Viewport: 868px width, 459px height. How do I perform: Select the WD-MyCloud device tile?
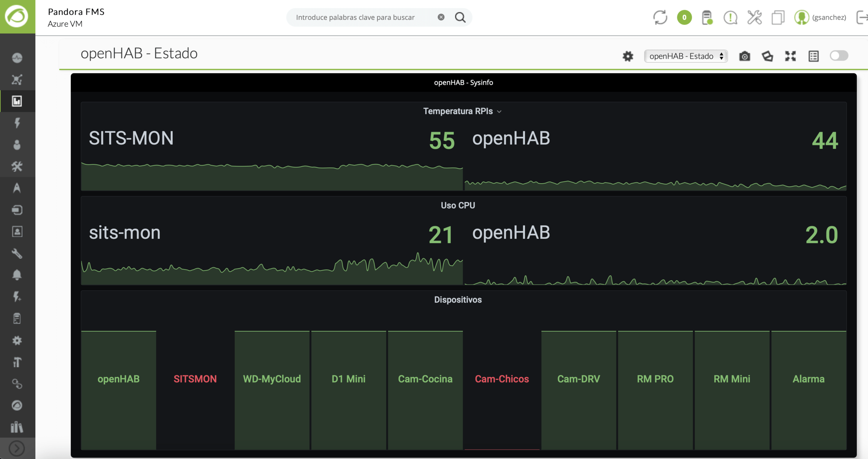[x=272, y=390]
